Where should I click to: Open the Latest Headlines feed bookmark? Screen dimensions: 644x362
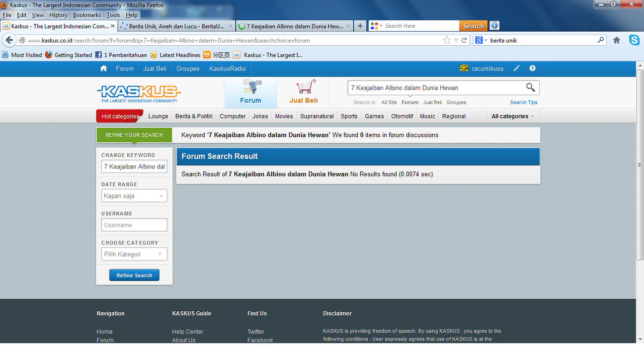[x=175, y=55]
